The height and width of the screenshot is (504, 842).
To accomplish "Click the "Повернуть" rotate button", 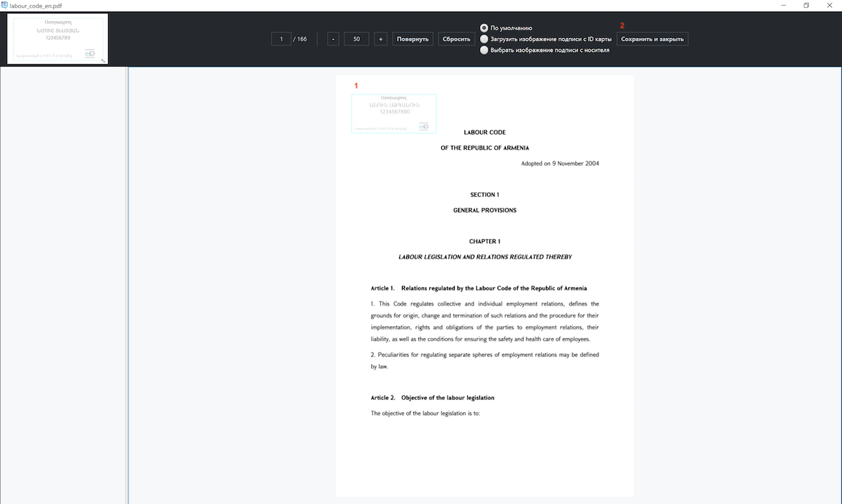I will pyautogui.click(x=413, y=39).
